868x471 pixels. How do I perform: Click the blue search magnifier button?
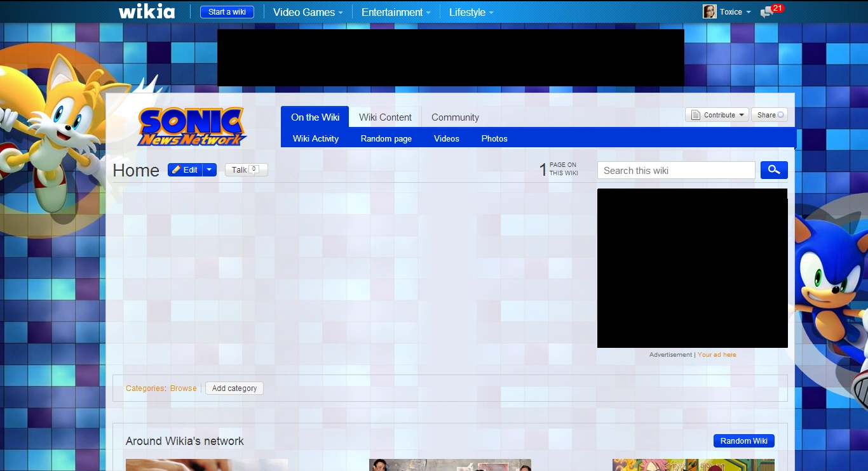click(x=774, y=170)
